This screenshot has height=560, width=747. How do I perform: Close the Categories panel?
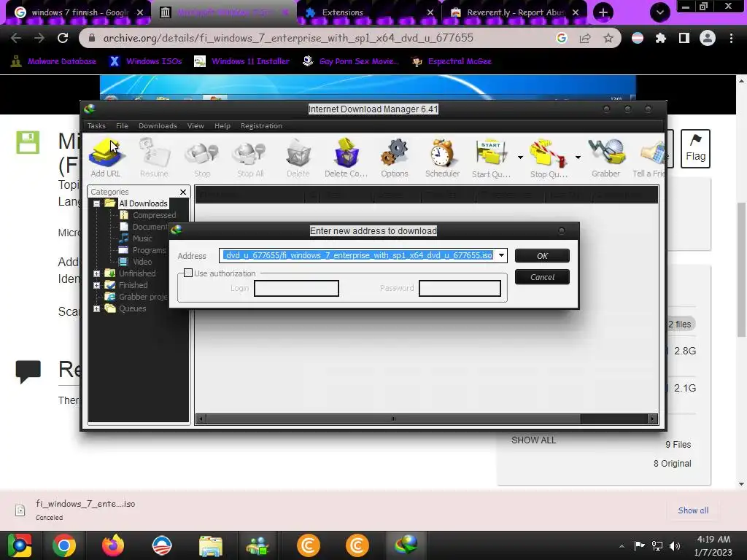click(x=183, y=192)
